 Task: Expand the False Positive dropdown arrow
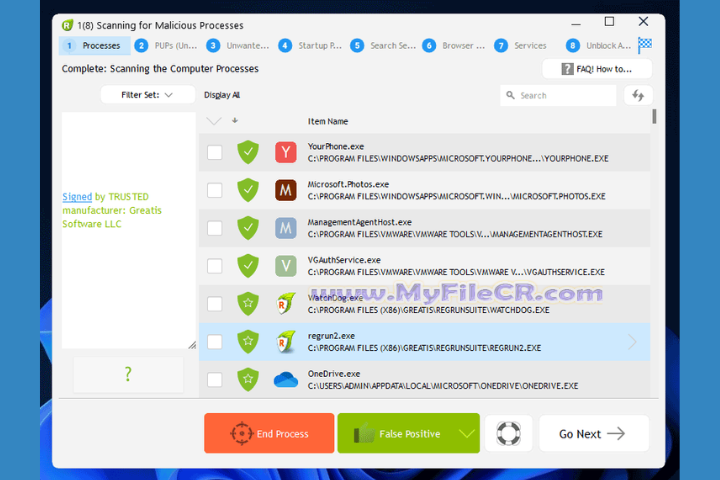467,434
